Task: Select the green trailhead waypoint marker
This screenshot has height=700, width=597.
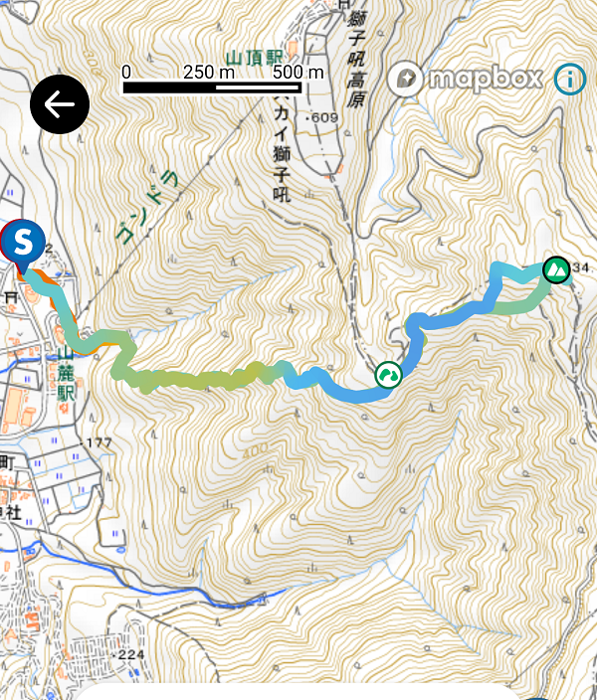Action: [388, 375]
